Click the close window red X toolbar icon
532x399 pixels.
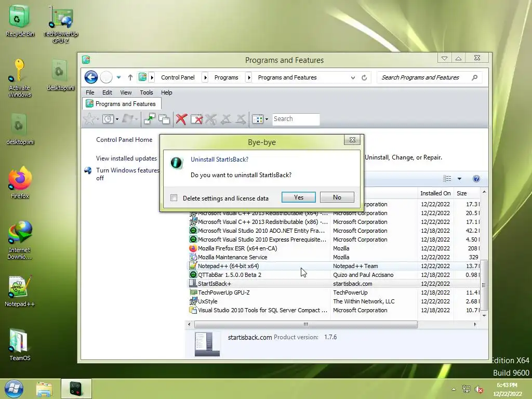pos(196,119)
